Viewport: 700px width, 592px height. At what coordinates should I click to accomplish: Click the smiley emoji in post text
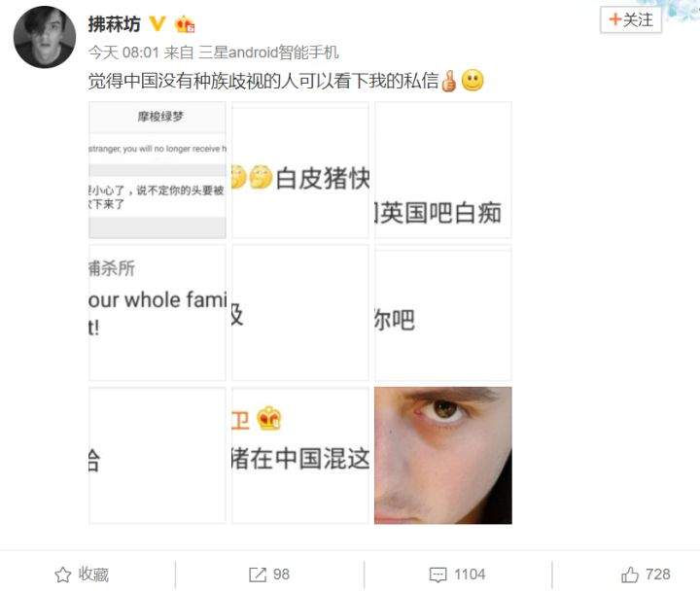472,81
